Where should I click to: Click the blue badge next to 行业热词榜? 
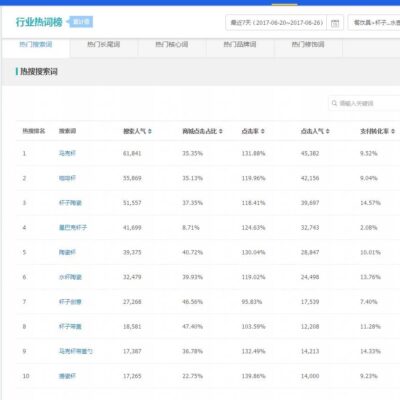[80, 22]
